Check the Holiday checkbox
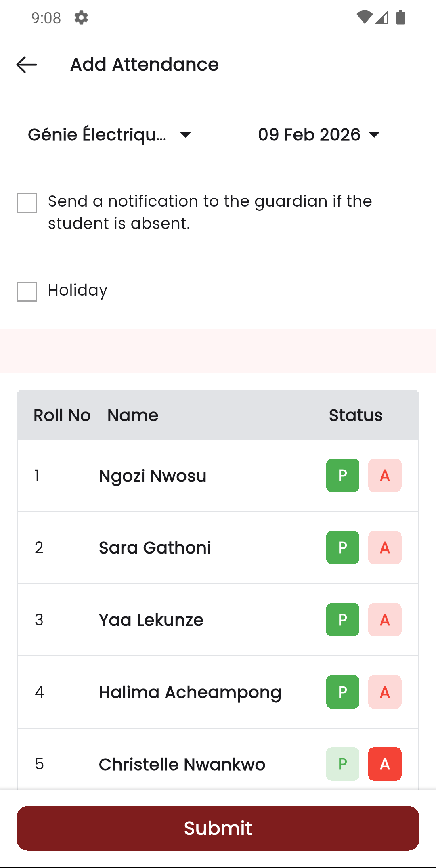The height and width of the screenshot is (868, 436). [26, 290]
